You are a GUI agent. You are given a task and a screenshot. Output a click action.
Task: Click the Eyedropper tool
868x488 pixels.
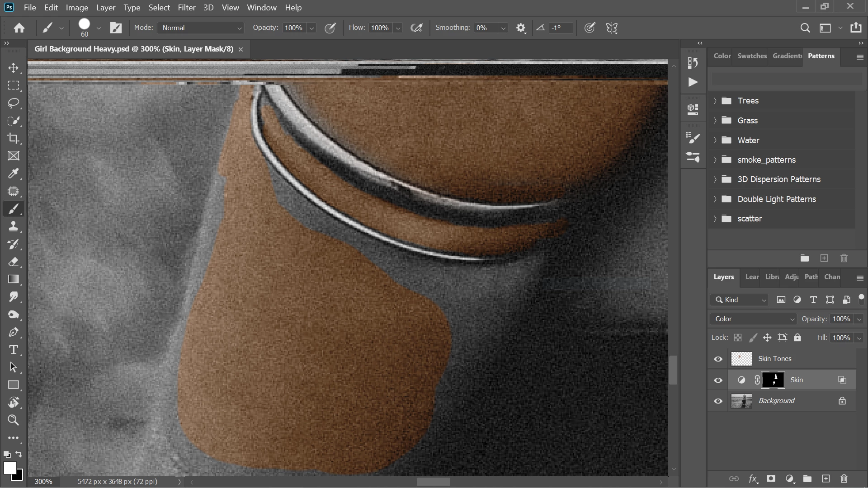click(14, 174)
